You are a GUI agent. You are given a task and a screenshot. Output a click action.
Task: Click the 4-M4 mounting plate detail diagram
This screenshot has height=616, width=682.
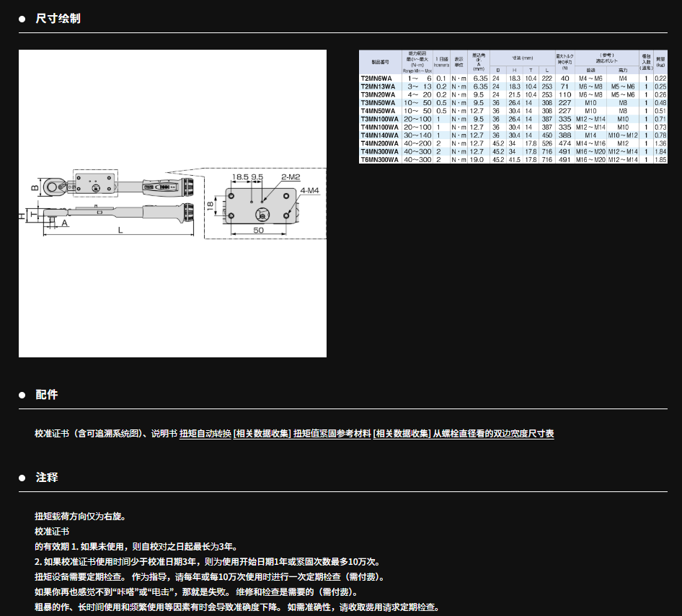point(261,205)
